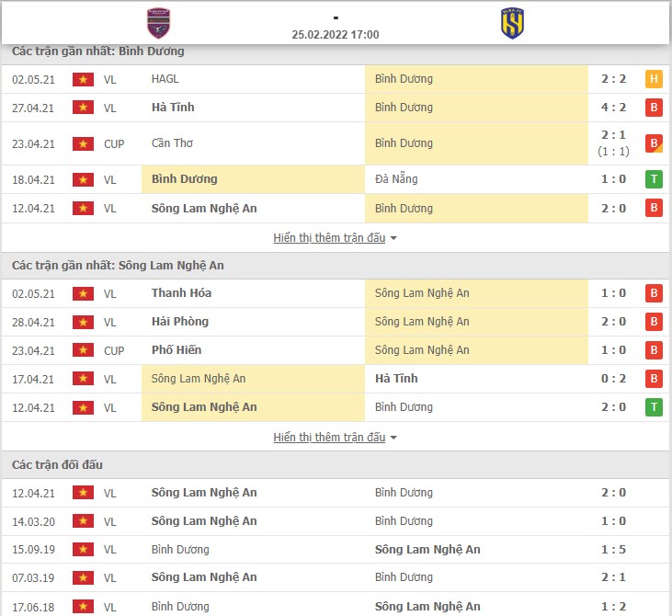The height and width of the screenshot is (616, 672).
Task: Click the 'Các trận đối đầu' section header
Action: (x=57, y=464)
